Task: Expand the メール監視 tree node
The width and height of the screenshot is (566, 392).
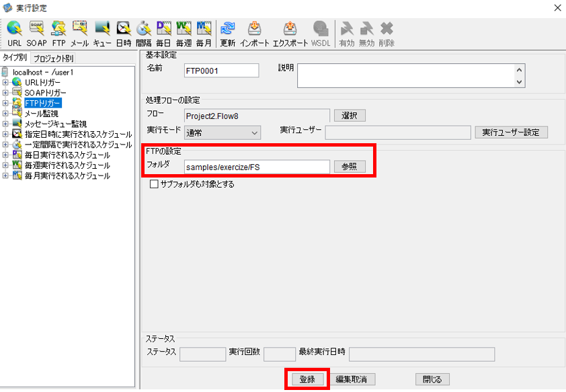Action: pyautogui.click(x=5, y=114)
